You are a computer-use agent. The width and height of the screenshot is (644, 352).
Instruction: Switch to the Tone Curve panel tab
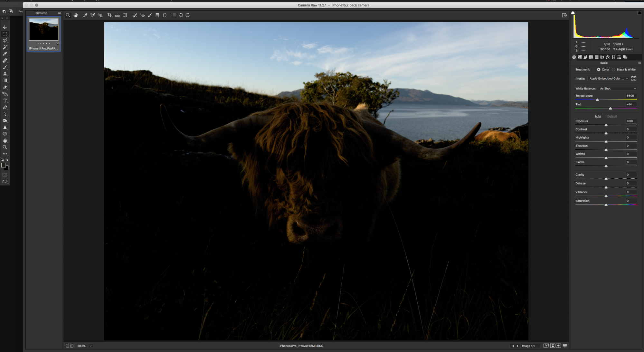580,57
